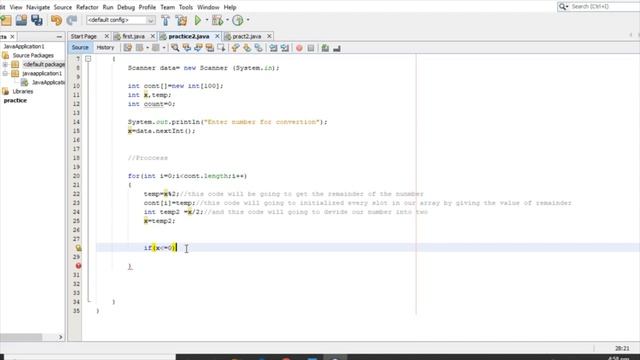
Task: Click the Debug Project icon
Action: tap(218, 20)
